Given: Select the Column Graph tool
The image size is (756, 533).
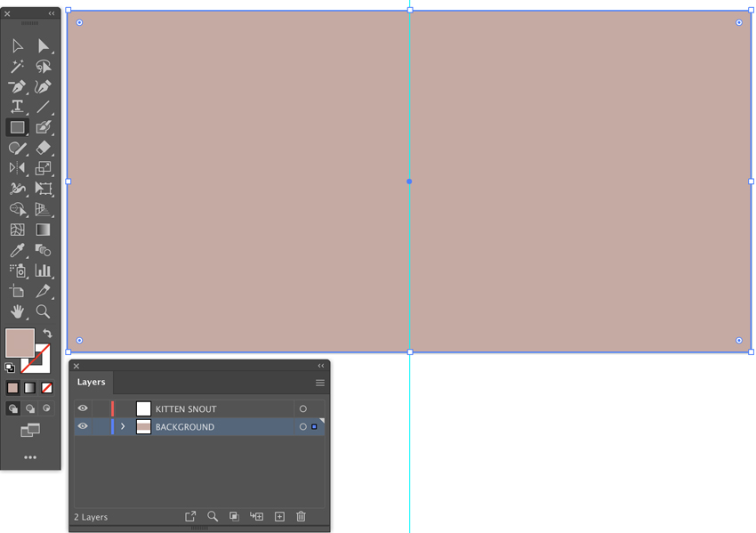Looking at the screenshot, I should (43, 271).
